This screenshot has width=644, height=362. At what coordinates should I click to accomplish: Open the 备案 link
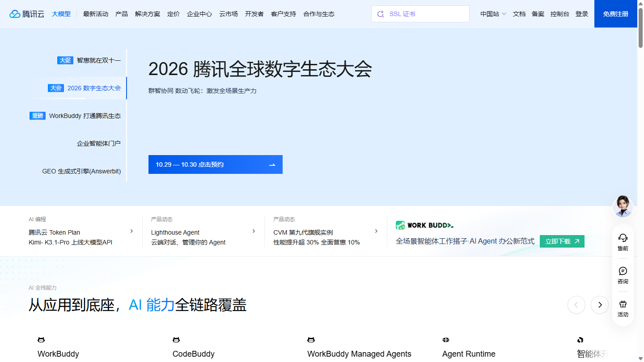(538, 14)
